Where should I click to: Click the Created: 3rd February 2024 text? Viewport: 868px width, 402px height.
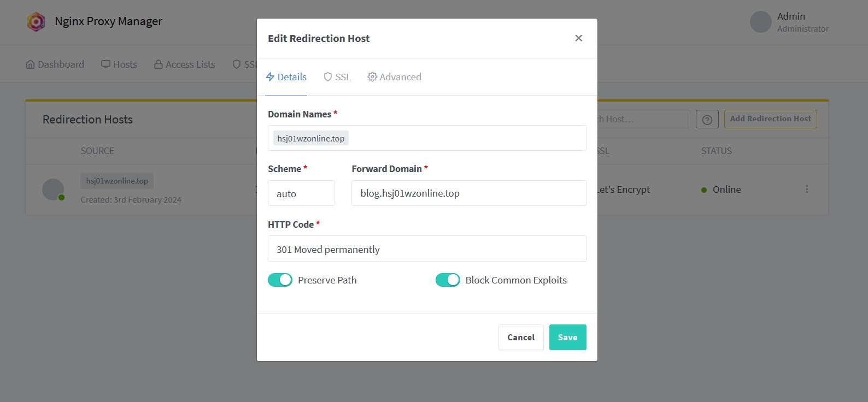131,200
